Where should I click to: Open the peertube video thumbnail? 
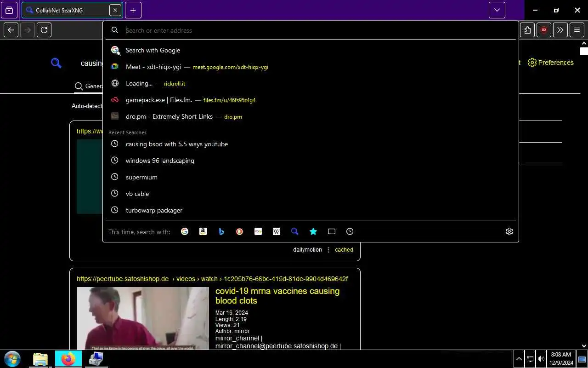[143, 318]
